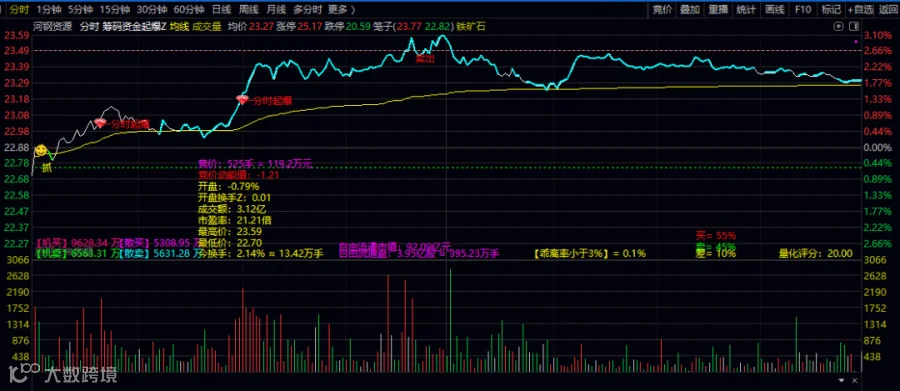
Task: Open the 月线 monthly chart tab
Action: tap(276, 9)
